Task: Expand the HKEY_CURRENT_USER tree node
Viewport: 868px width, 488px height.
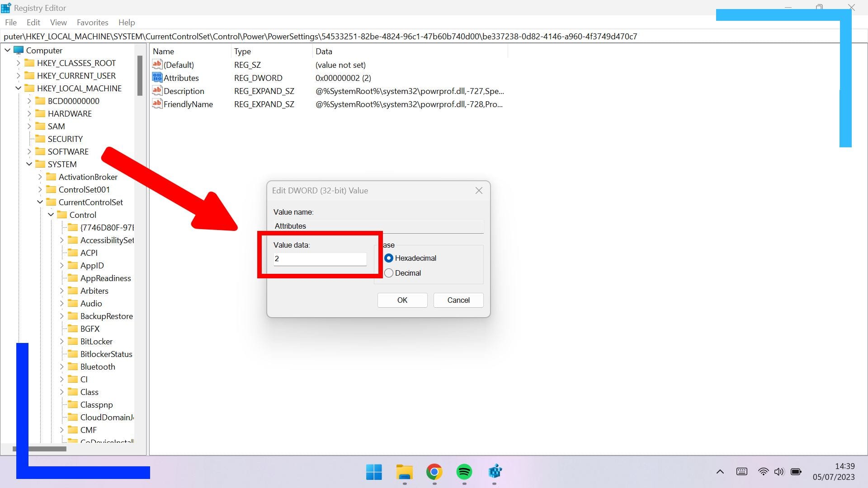Action: pyautogui.click(x=19, y=75)
